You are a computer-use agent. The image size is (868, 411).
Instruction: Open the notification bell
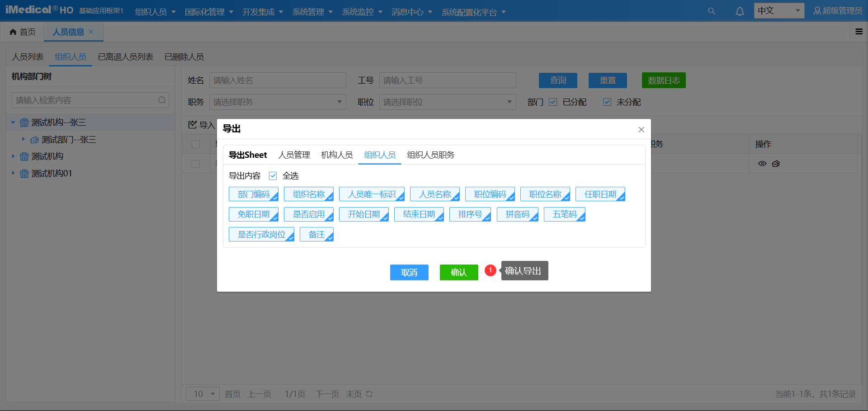click(x=740, y=11)
